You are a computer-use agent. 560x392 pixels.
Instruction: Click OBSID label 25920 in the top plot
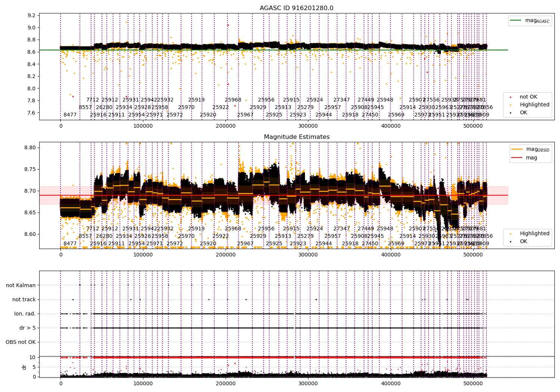click(208, 115)
